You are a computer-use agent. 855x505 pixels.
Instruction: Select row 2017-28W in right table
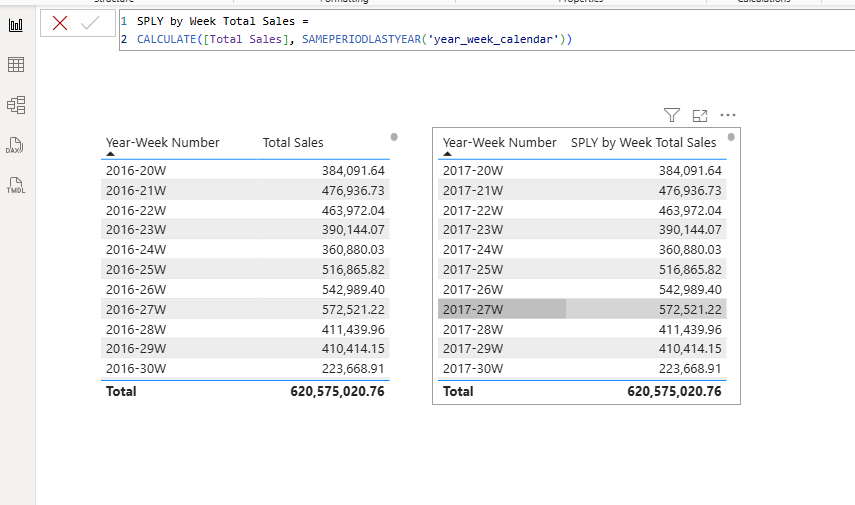coord(582,329)
